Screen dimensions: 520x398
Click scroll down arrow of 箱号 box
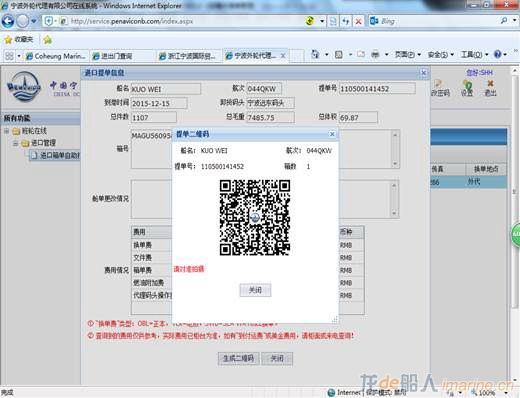click(395, 164)
